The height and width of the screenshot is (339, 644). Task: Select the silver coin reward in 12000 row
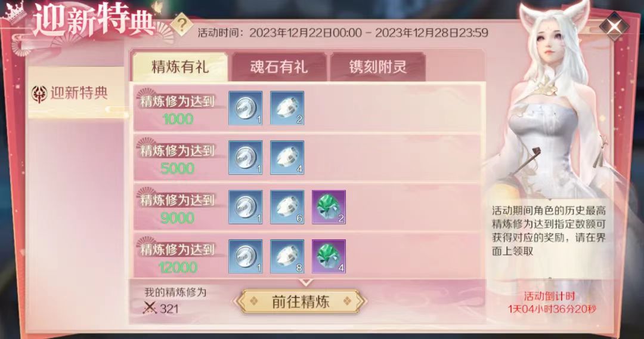pyautogui.click(x=246, y=257)
